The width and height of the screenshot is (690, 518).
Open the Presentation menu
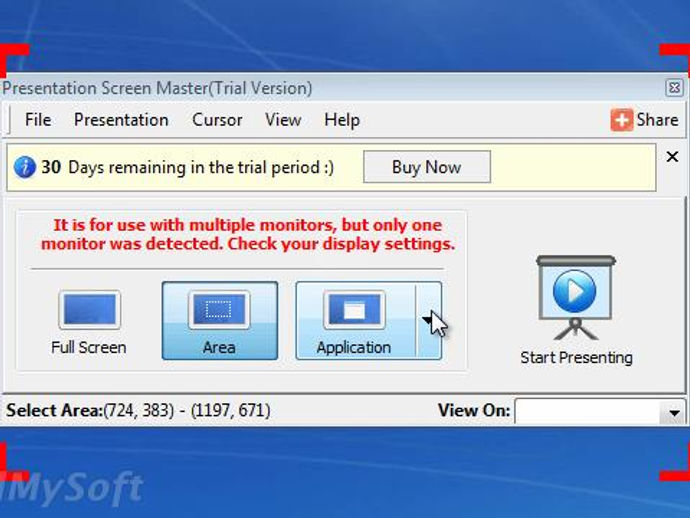point(121,120)
